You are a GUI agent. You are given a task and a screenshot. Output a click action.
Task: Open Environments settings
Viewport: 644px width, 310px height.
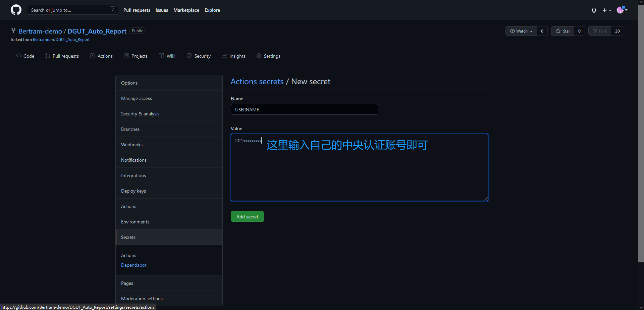point(169,222)
